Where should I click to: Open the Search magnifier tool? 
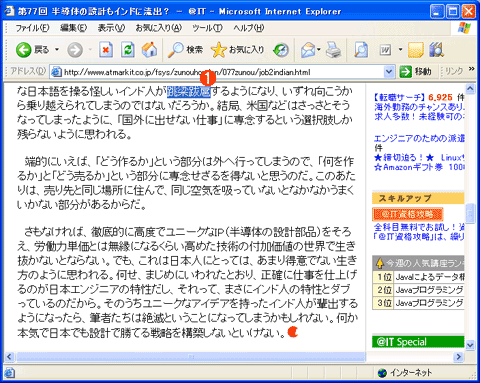click(185, 50)
